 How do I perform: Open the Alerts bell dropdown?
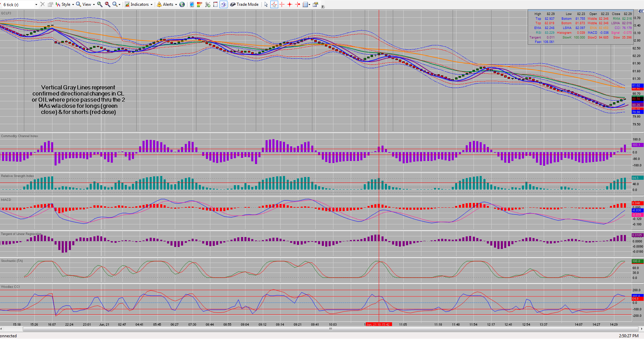(x=167, y=4)
